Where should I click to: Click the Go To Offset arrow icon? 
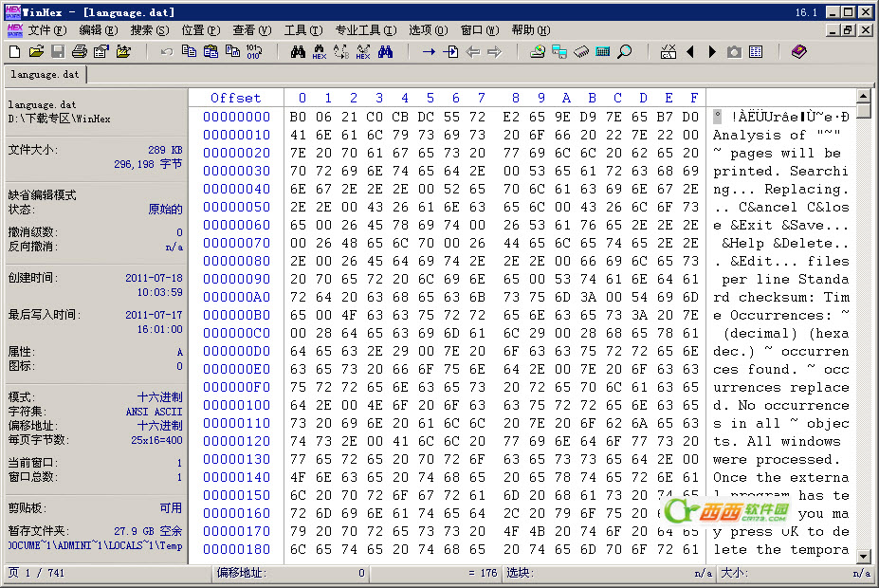click(429, 52)
